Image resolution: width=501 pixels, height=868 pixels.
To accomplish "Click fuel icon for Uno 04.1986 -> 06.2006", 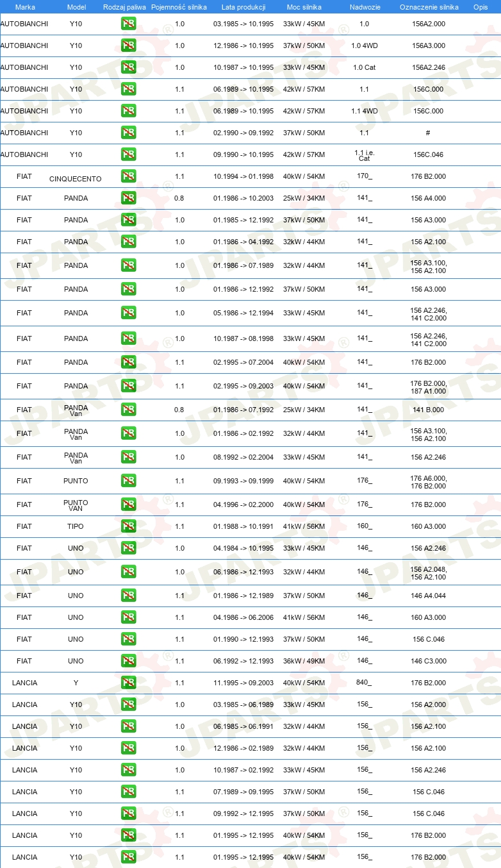I will (x=128, y=618).
